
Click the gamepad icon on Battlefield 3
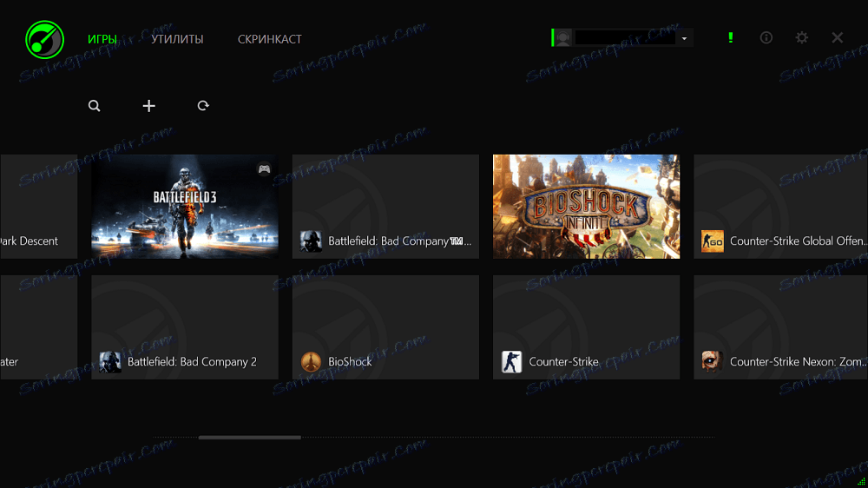pyautogui.click(x=264, y=169)
